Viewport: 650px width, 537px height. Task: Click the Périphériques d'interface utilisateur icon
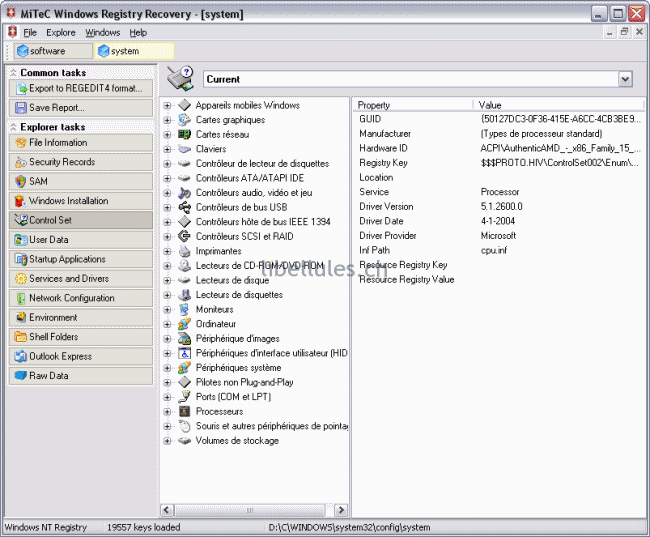[x=184, y=353]
